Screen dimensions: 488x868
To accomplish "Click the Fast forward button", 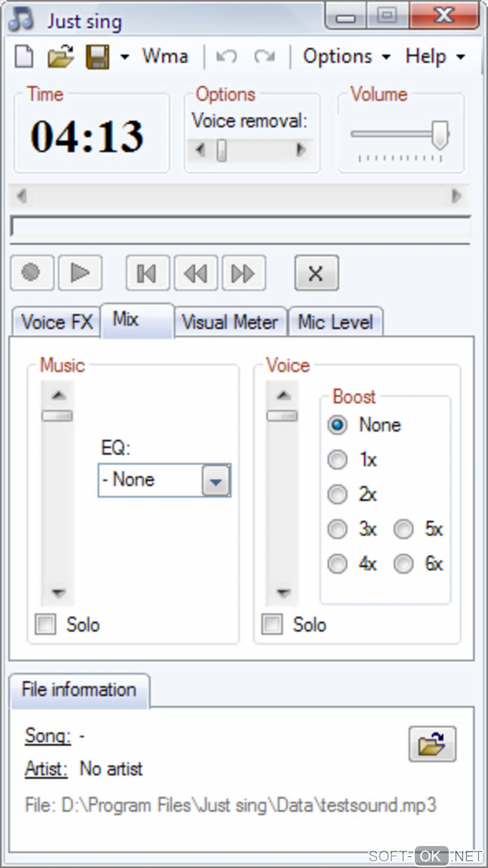I will pos(244,274).
